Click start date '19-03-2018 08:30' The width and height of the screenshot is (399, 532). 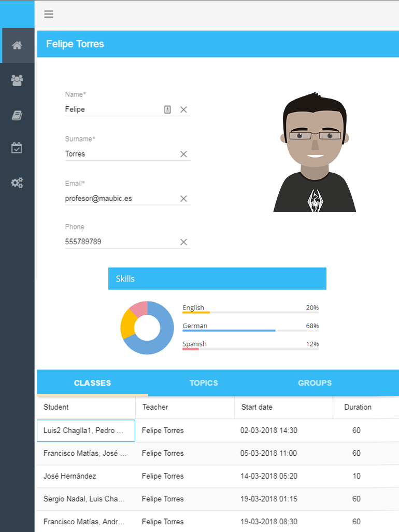pyautogui.click(x=269, y=522)
